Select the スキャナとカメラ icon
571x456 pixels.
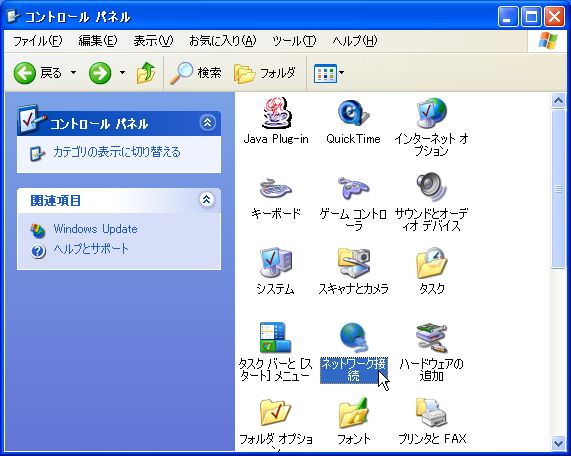pyautogui.click(x=354, y=263)
